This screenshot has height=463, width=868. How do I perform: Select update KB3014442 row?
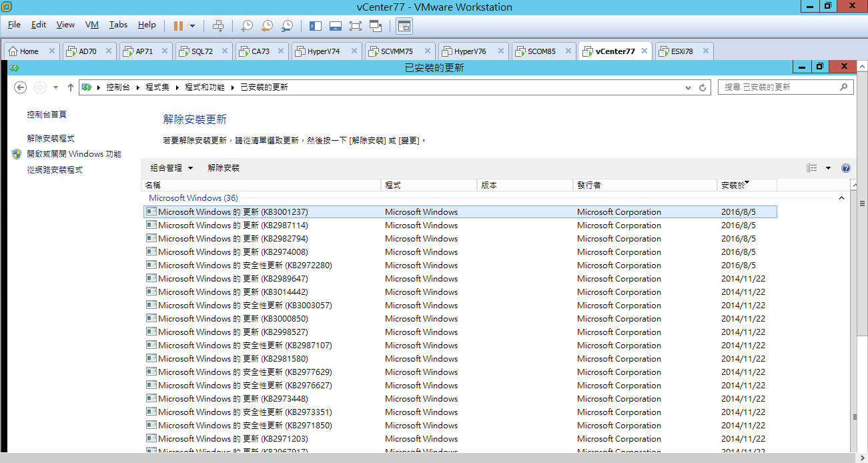tap(460, 292)
